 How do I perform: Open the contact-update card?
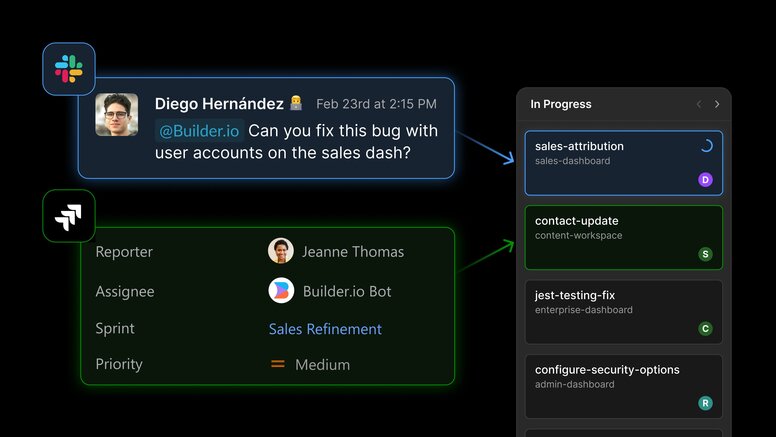coord(624,238)
